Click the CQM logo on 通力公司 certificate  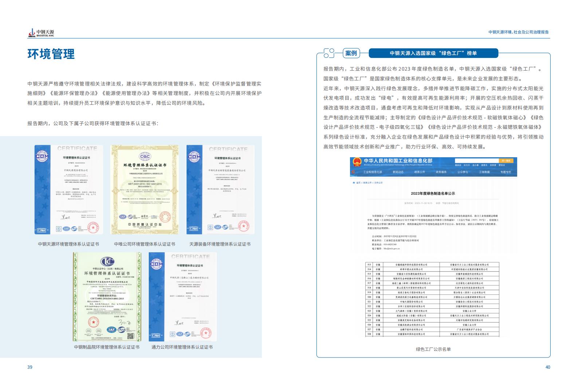tap(156, 264)
